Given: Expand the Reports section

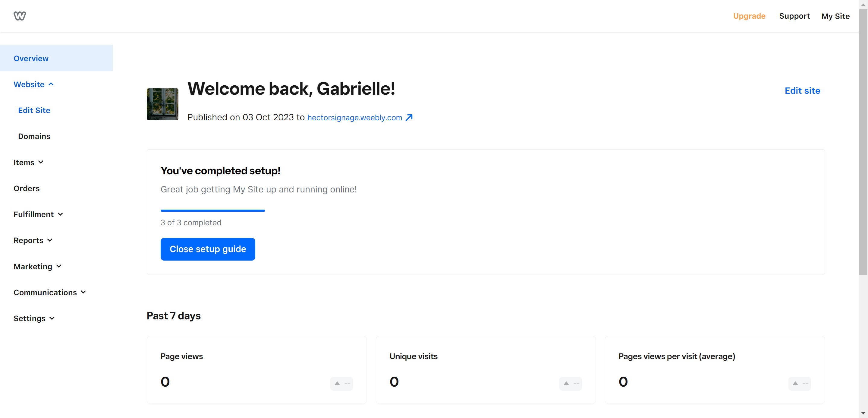Looking at the screenshot, I should (33, 240).
